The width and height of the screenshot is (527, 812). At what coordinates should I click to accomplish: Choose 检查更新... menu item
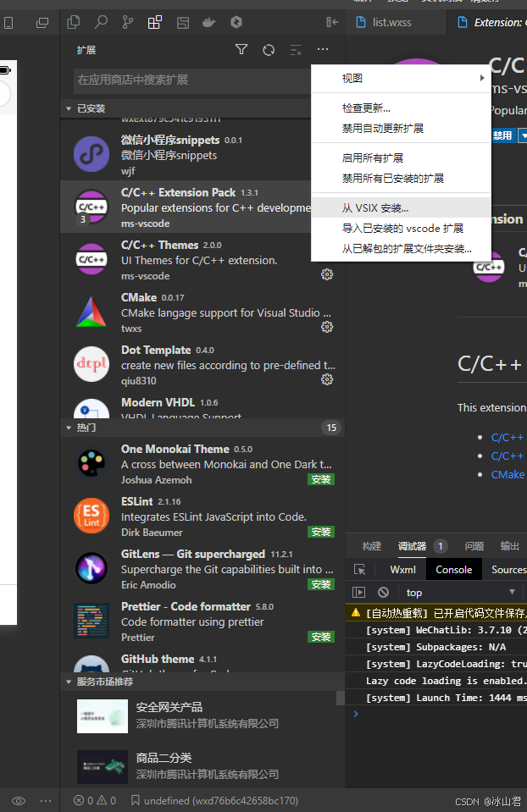pyautogui.click(x=401, y=108)
